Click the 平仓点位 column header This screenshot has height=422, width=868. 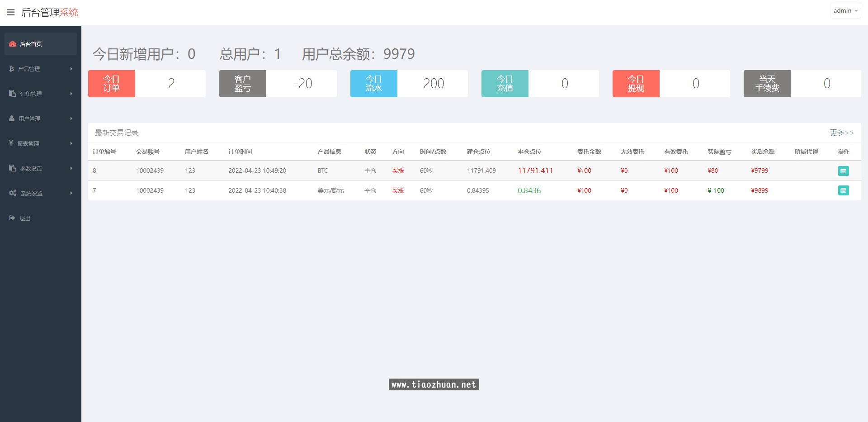[529, 152]
